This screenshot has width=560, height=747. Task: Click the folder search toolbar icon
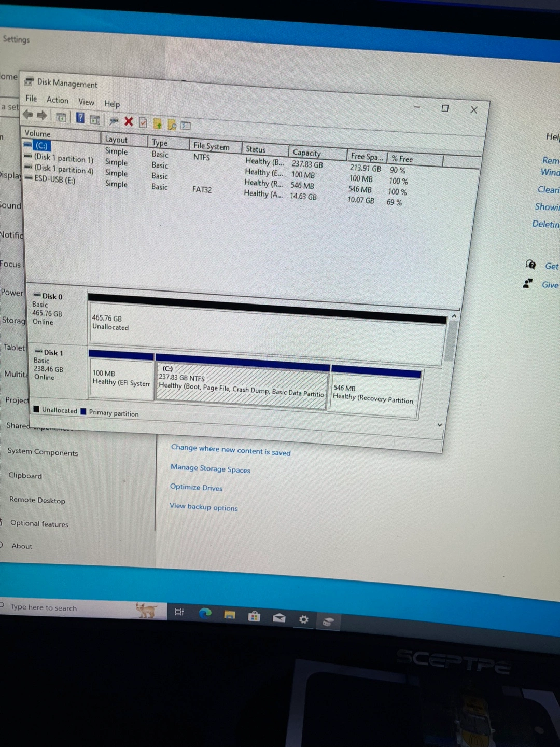click(x=172, y=125)
